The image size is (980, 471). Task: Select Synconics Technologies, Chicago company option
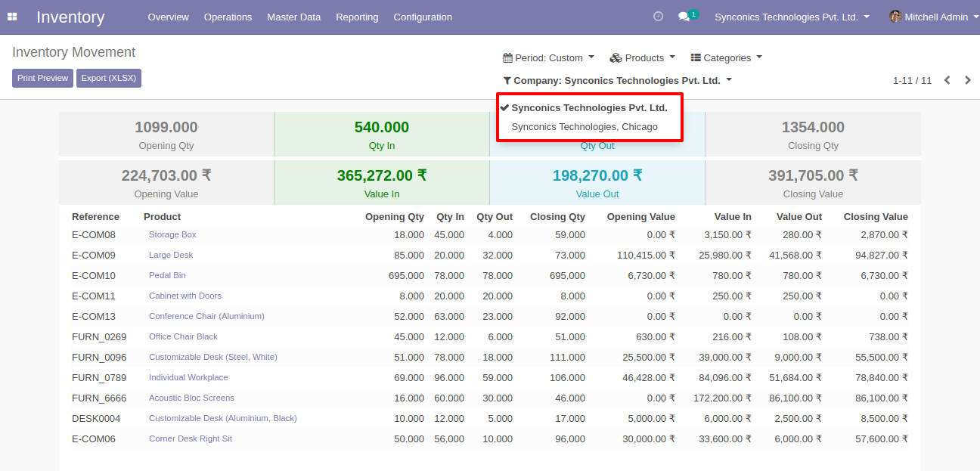click(585, 127)
